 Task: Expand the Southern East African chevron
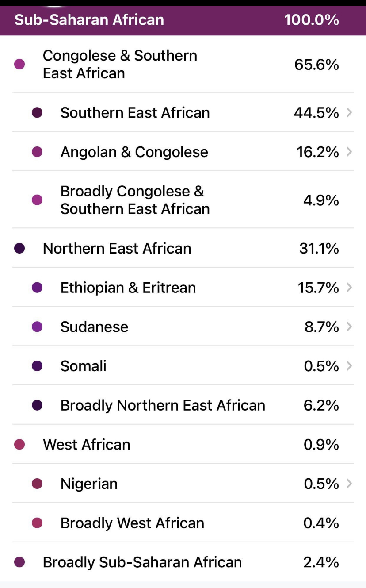[x=349, y=113]
